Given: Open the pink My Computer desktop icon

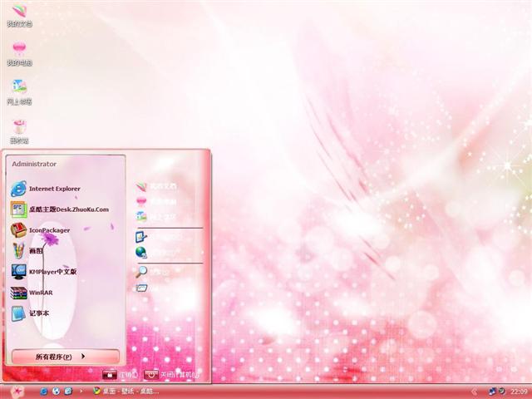Looking at the screenshot, I should 19,53.
